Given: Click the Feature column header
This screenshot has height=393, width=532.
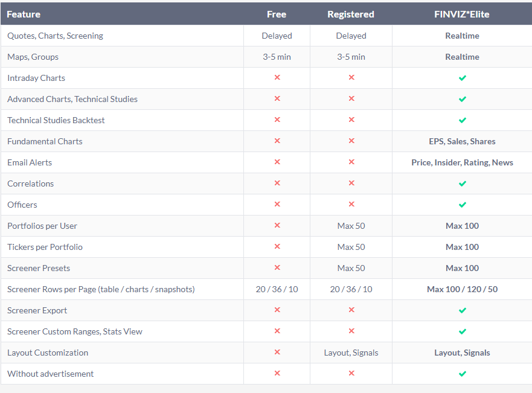Looking at the screenshot, I should click(24, 14).
